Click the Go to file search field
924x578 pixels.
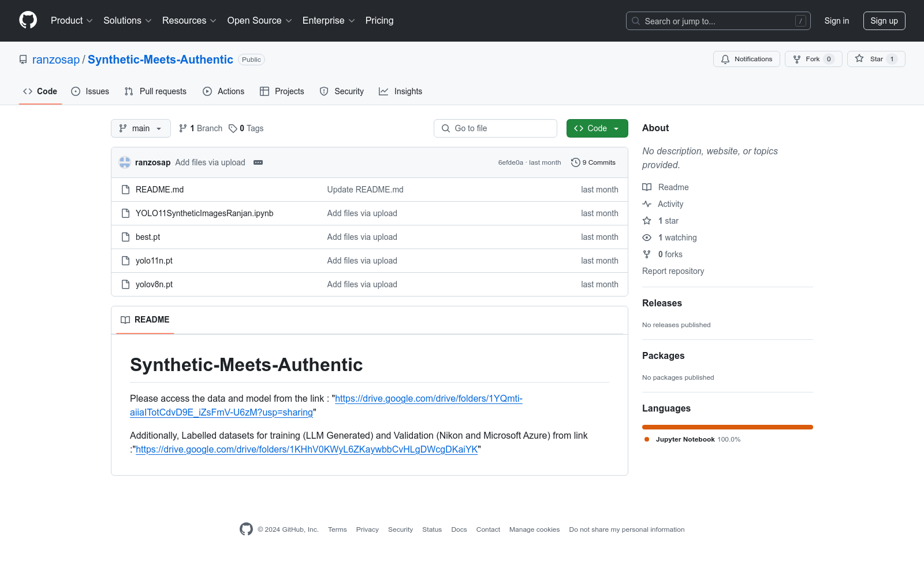(495, 128)
